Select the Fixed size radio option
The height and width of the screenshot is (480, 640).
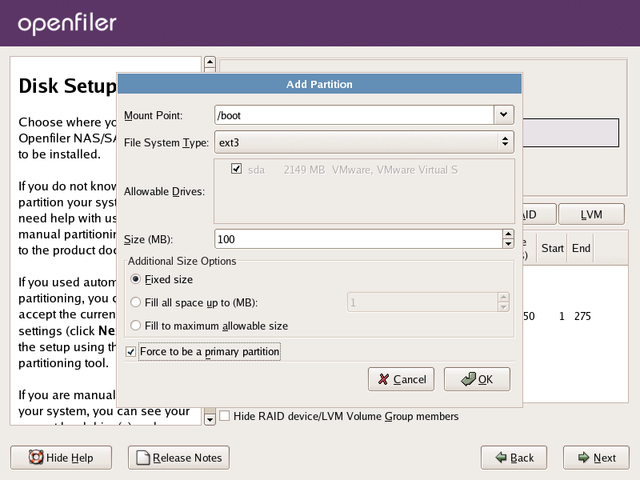pyautogui.click(x=136, y=280)
